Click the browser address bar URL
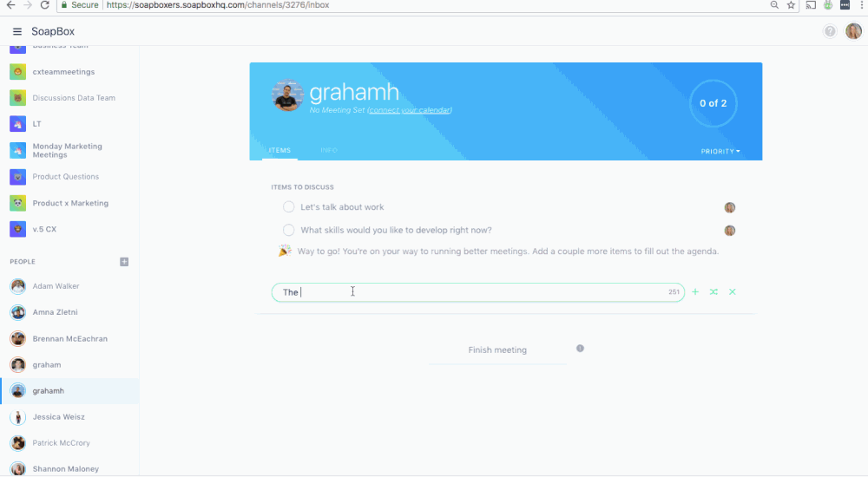 [x=218, y=5]
